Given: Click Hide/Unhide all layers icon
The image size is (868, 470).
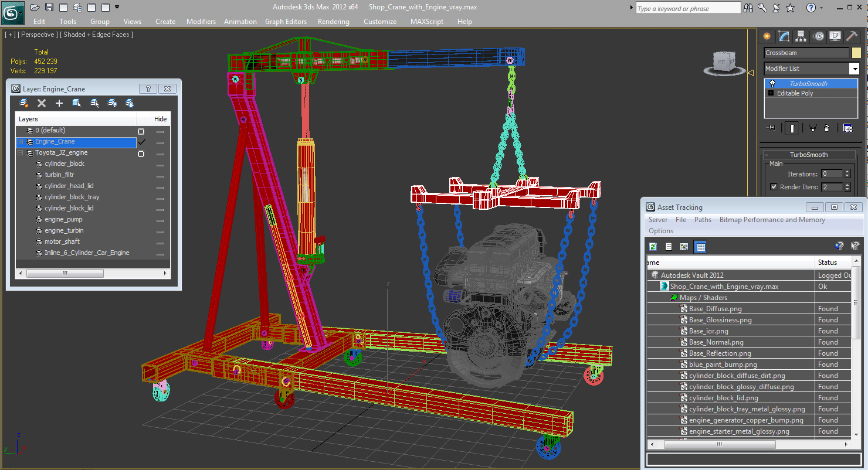Looking at the screenshot, I should click(x=112, y=103).
